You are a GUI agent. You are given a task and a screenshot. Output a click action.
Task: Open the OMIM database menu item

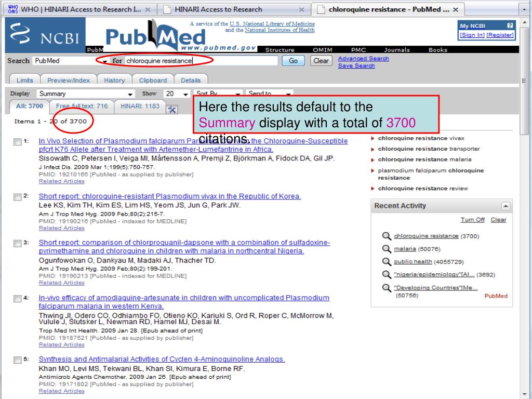(322, 50)
